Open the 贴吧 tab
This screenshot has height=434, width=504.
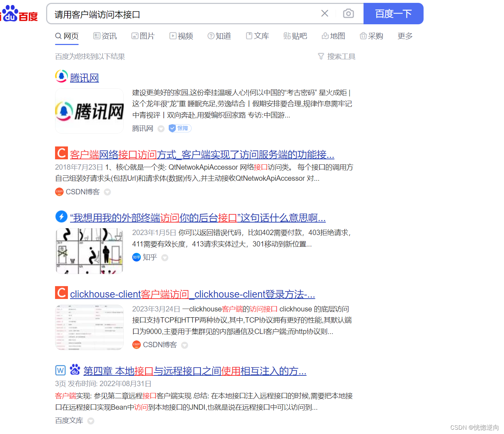pos(295,36)
